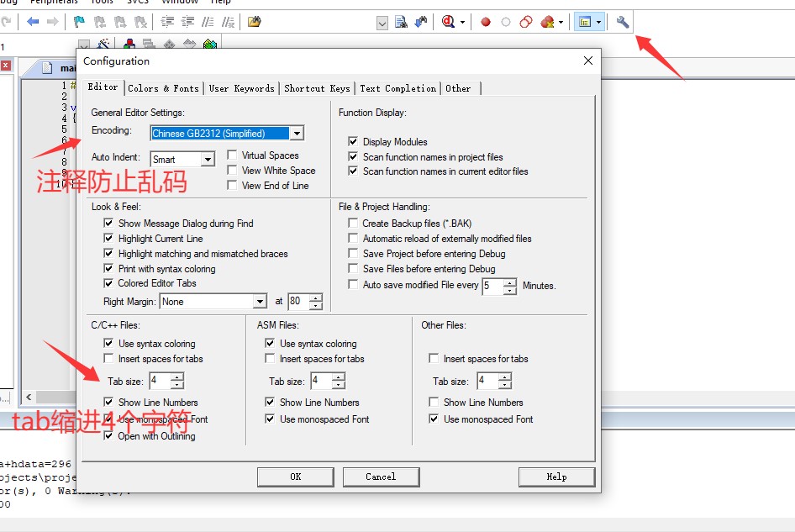Toggle Scan function names in project files
Screen dimensions: 795x532
[353, 156]
